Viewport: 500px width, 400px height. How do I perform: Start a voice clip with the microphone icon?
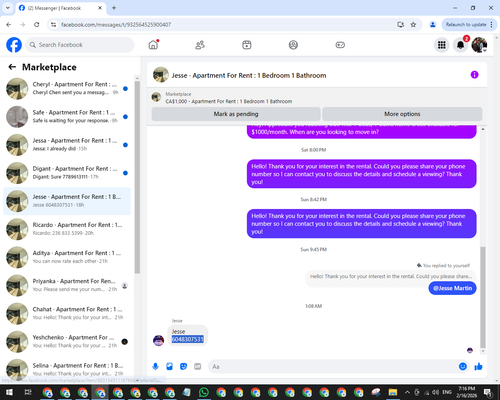(155, 367)
